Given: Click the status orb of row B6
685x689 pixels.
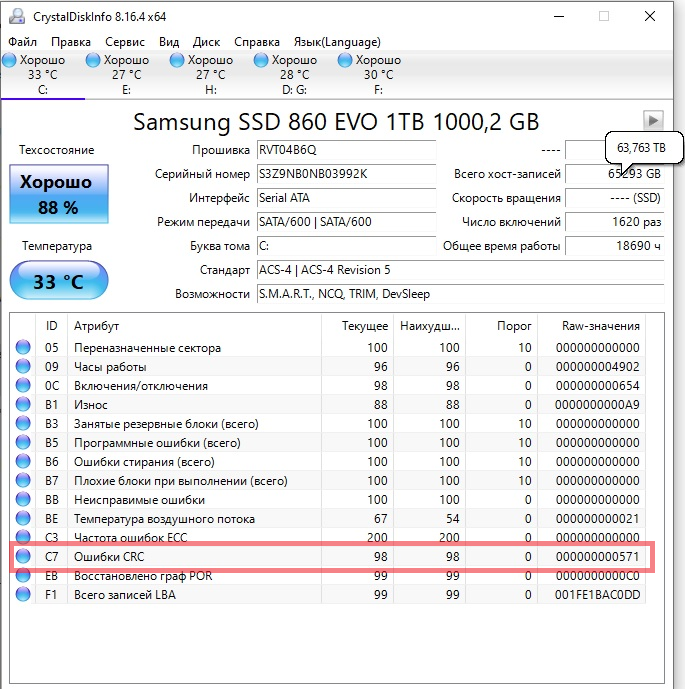Looking at the screenshot, I should pos(23,461).
